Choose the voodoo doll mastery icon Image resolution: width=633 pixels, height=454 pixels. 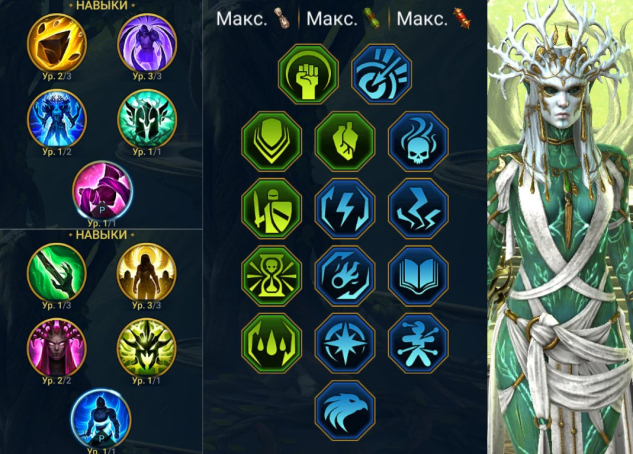[x=418, y=343]
